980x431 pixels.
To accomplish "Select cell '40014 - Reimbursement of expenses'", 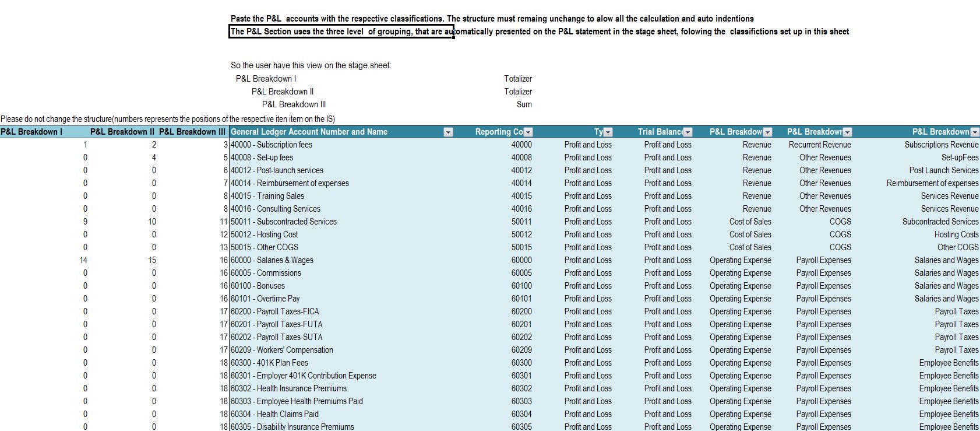I will 341,183.
